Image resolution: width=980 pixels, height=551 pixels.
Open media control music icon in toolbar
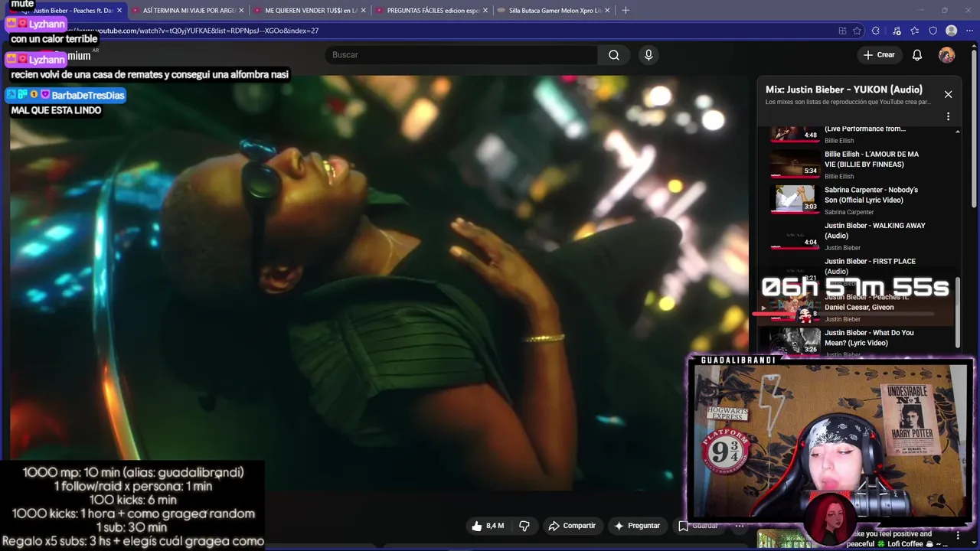pyautogui.click(x=897, y=31)
